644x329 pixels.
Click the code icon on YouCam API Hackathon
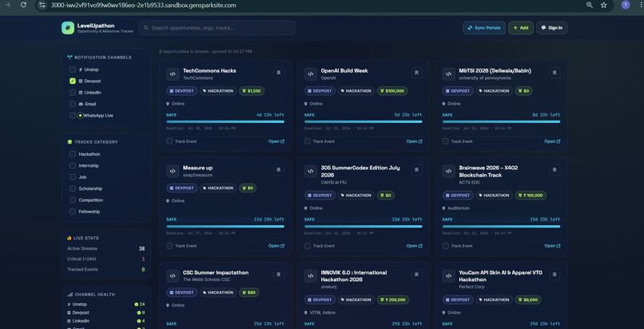(x=448, y=275)
